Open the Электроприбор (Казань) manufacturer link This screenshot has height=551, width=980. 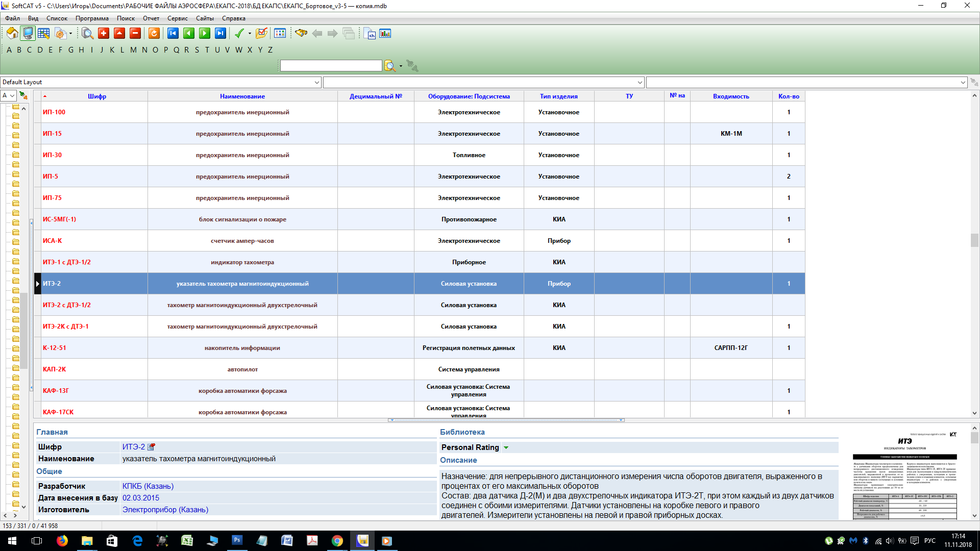[x=165, y=510]
